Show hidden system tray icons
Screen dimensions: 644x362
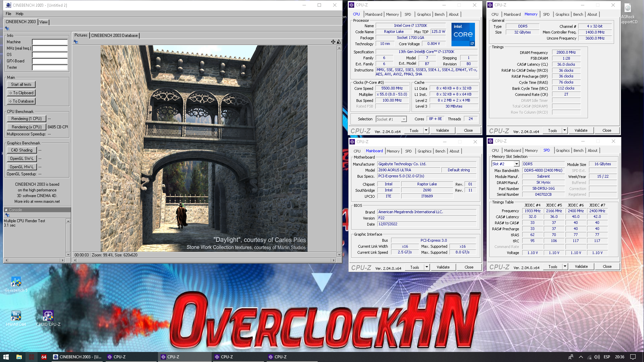pyautogui.click(x=581, y=357)
